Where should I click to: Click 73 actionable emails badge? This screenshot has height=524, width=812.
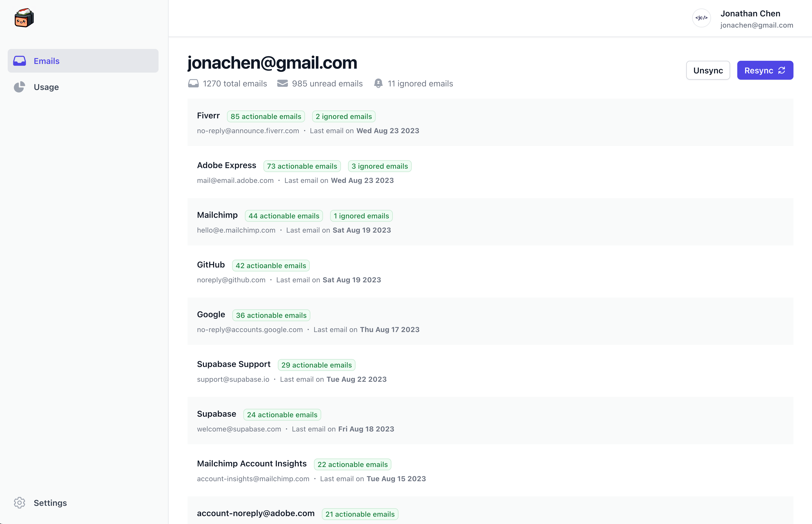tap(302, 166)
